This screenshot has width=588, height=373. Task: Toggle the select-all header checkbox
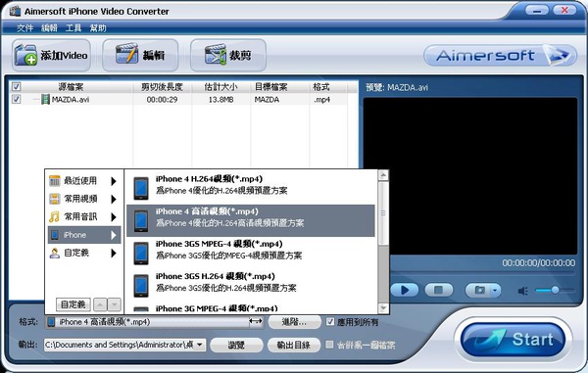[x=16, y=87]
